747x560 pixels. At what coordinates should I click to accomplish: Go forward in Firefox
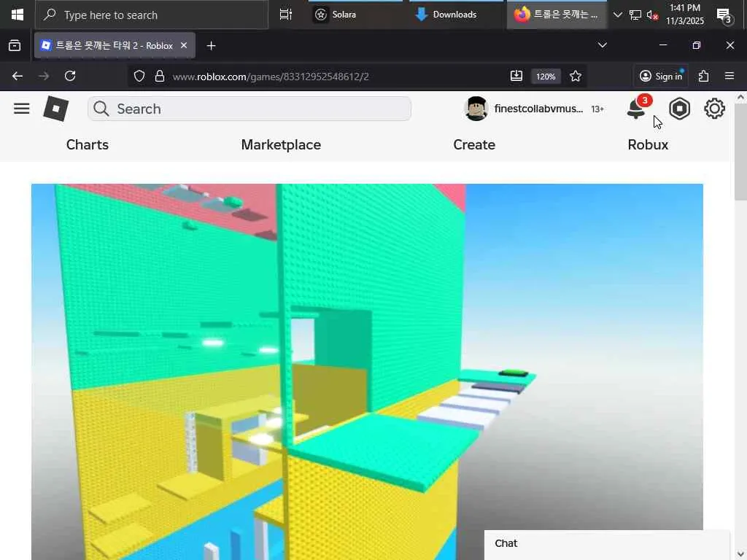click(44, 76)
